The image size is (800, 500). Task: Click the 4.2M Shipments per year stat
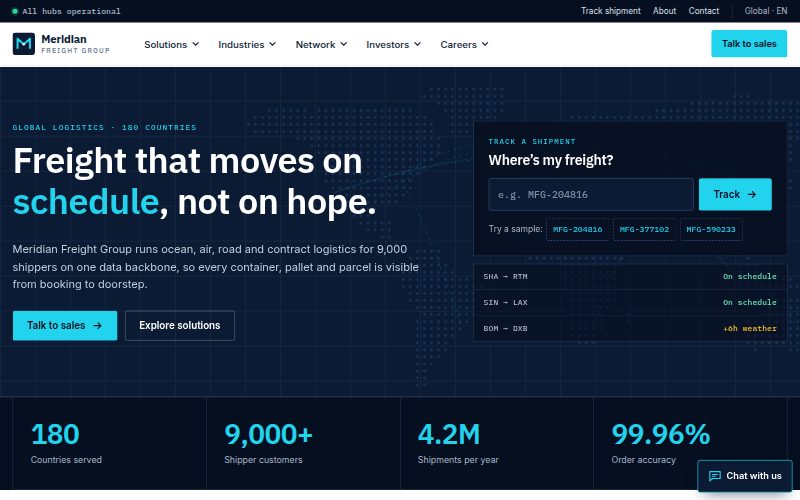497,443
